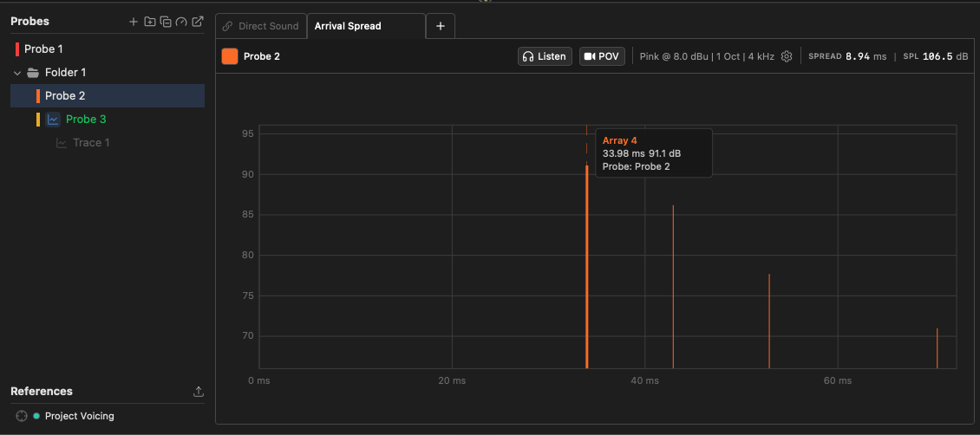
Task: Click the camera icon in POV button
Action: click(x=590, y=56)
